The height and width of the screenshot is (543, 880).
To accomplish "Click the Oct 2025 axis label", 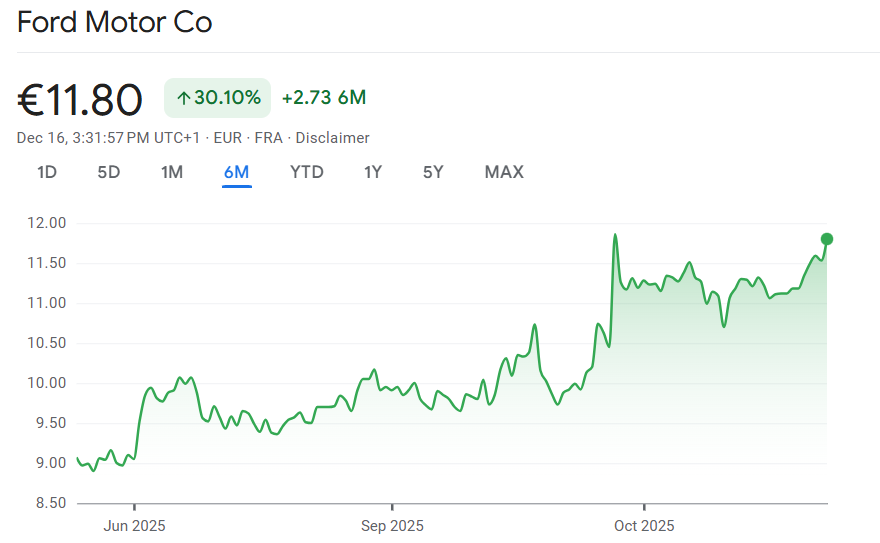I will click(x=644, y=525).
